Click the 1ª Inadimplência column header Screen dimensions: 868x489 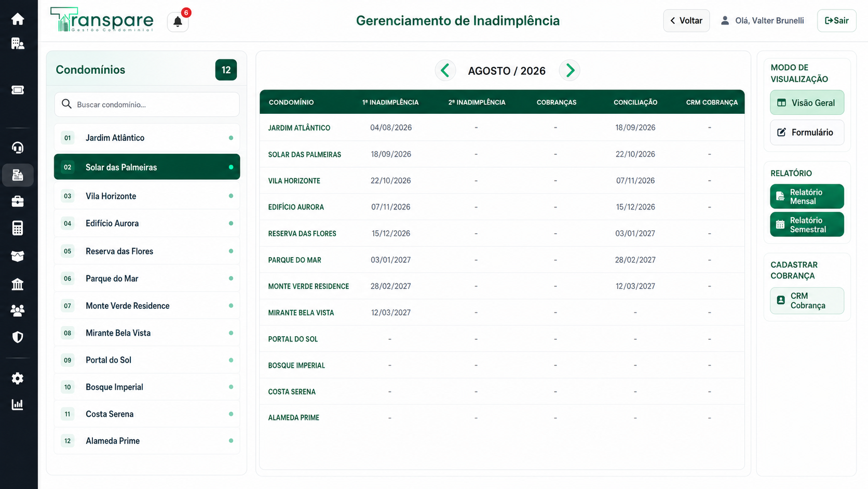click(x=390, y=102)
